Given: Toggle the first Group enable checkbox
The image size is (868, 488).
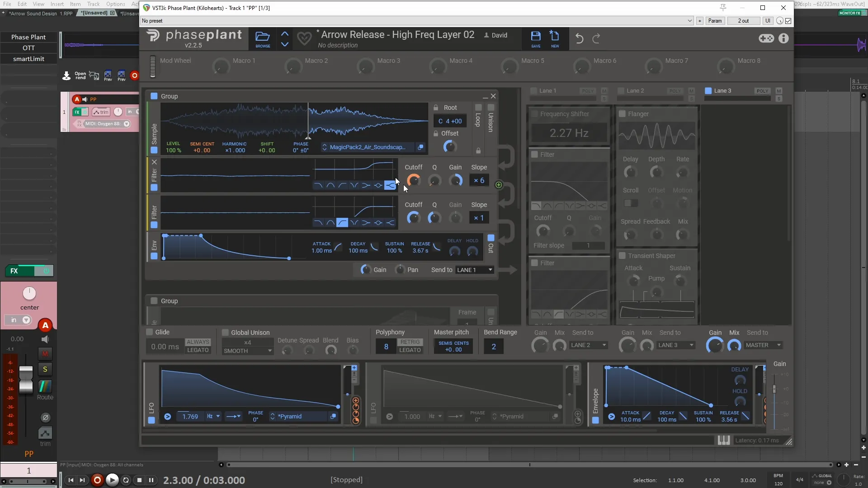Looking at the screenshot, I should coord(154,96).
